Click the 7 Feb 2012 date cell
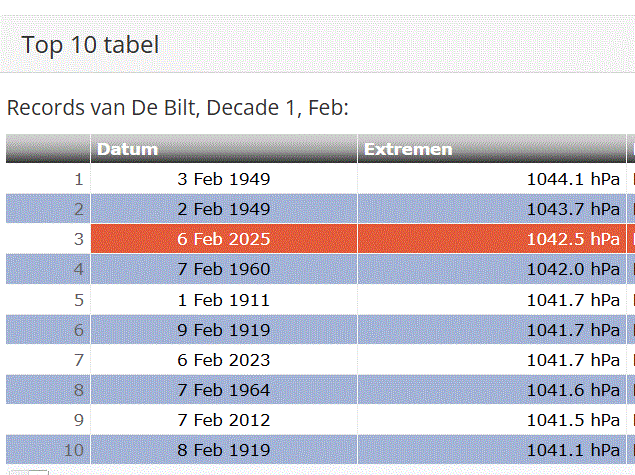The width and height of the screenshot is (635, 475). tap(224, 420)
